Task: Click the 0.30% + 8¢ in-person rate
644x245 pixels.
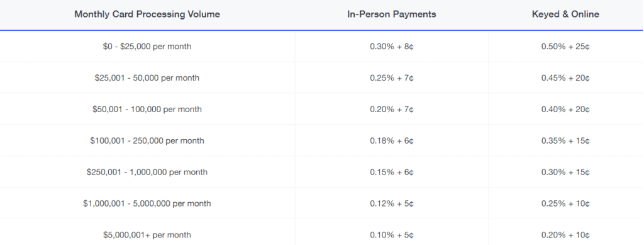Action: [x=391, y=47]
